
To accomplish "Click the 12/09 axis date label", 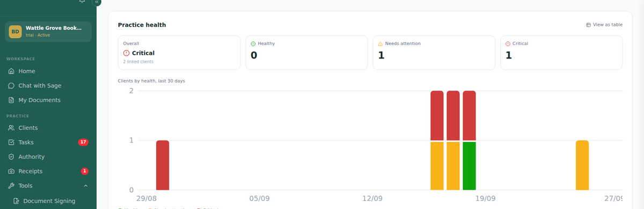I will tap(372, 198).
